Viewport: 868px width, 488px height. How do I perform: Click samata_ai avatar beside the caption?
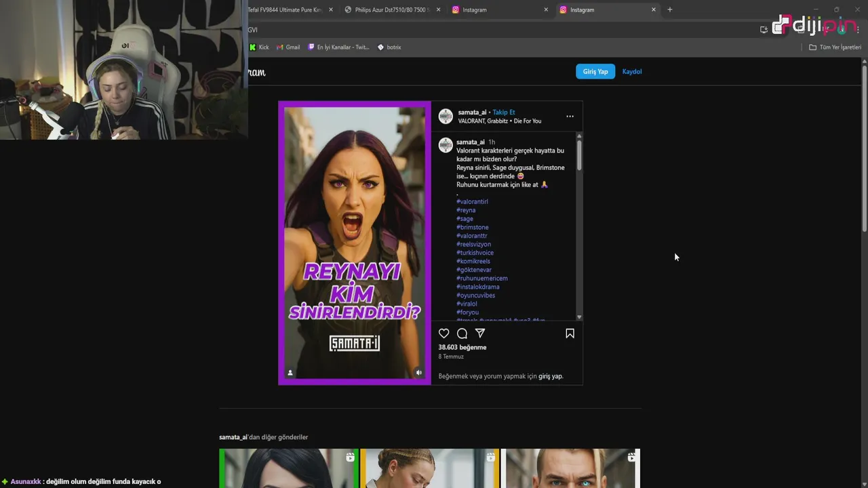pyautogui.click(x=446, y=145)
